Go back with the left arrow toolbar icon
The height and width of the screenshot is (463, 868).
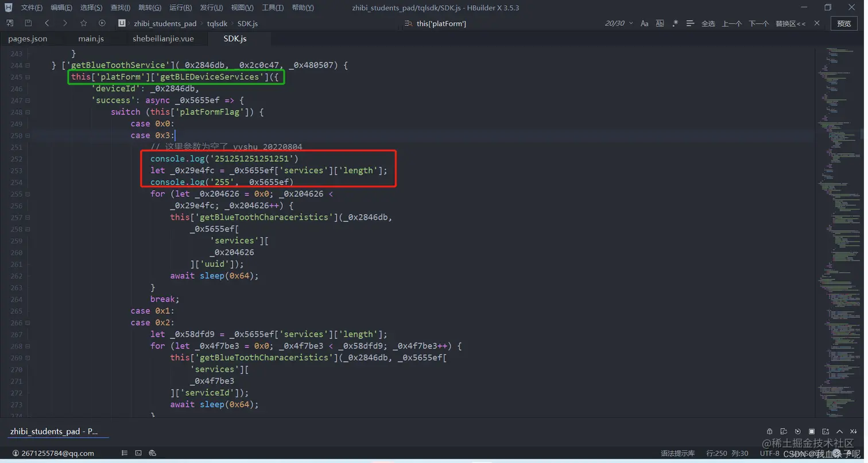tap(47, 23)
